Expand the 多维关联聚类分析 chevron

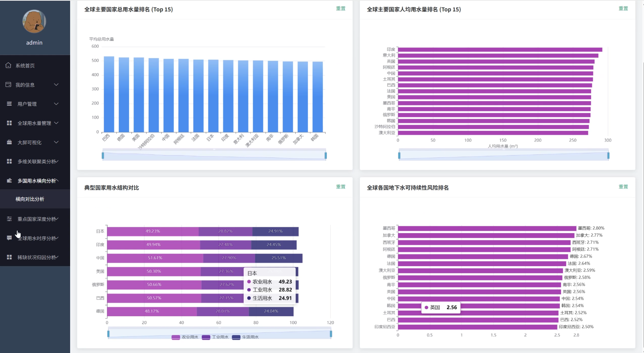[57, 161]
